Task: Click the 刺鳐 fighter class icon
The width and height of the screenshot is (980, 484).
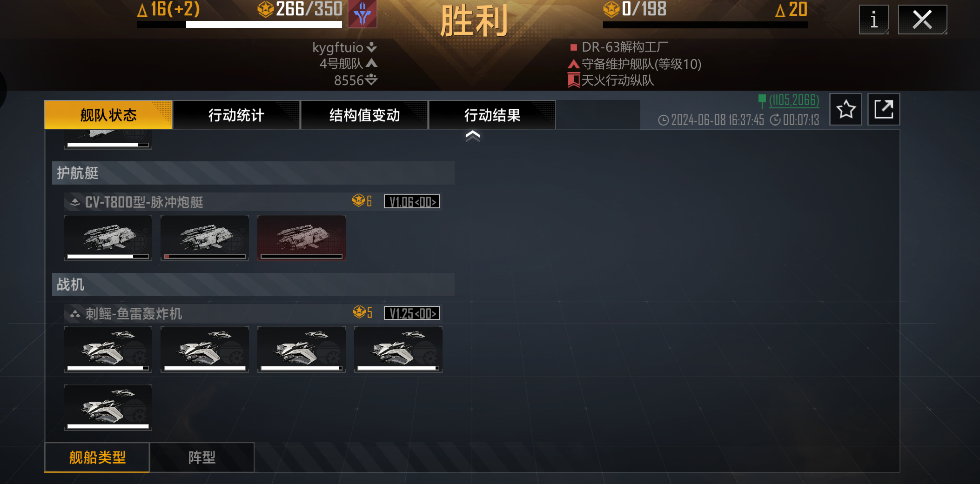Action: pos(75,314)
